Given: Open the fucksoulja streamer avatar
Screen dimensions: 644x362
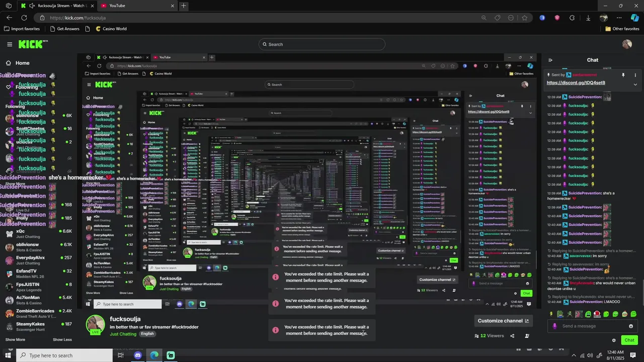Looking at the screenshot, I should coord(96,325).
